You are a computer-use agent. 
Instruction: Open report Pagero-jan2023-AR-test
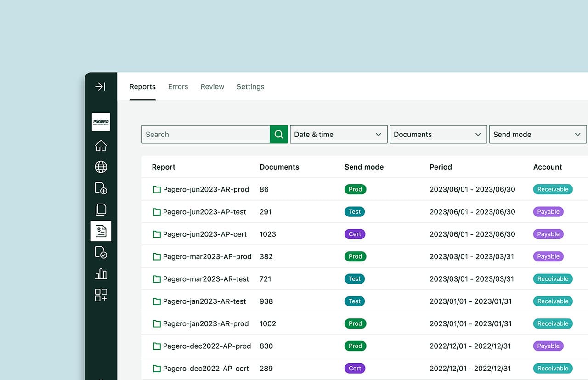coord(204,301)
